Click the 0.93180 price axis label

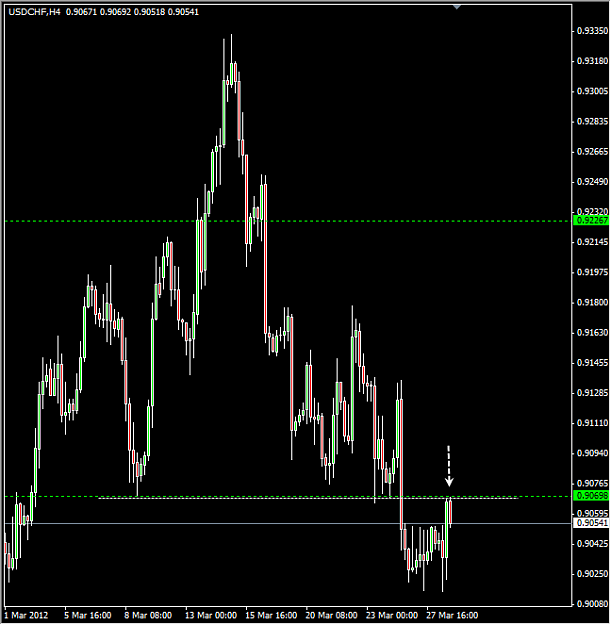(x=593, y=61)
